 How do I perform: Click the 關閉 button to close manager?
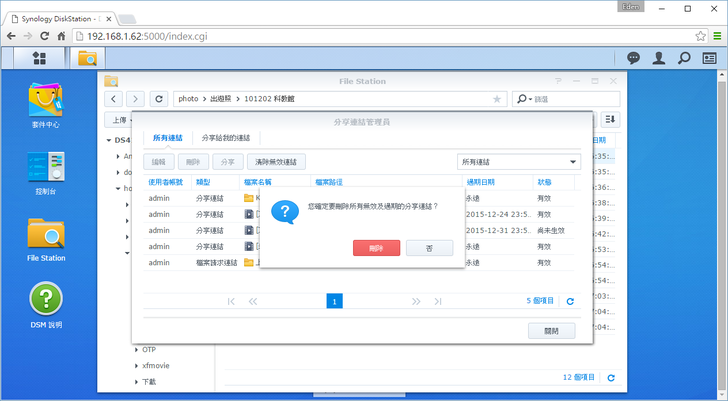[x=552, y=331]
